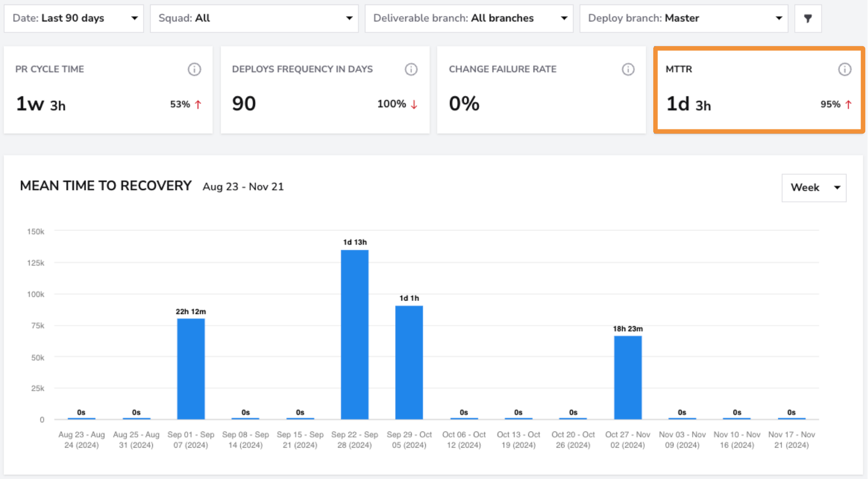Viewport: 868px width, 479px height.
Task: Click Deploys Frequency red down arrow
Action: tap(414, 104)
